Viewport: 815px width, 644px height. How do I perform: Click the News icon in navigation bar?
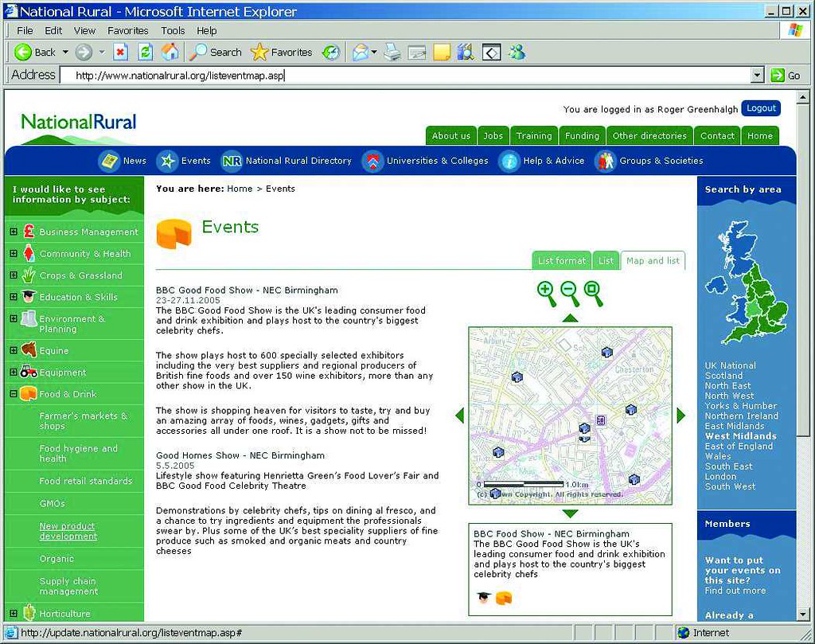109,161
